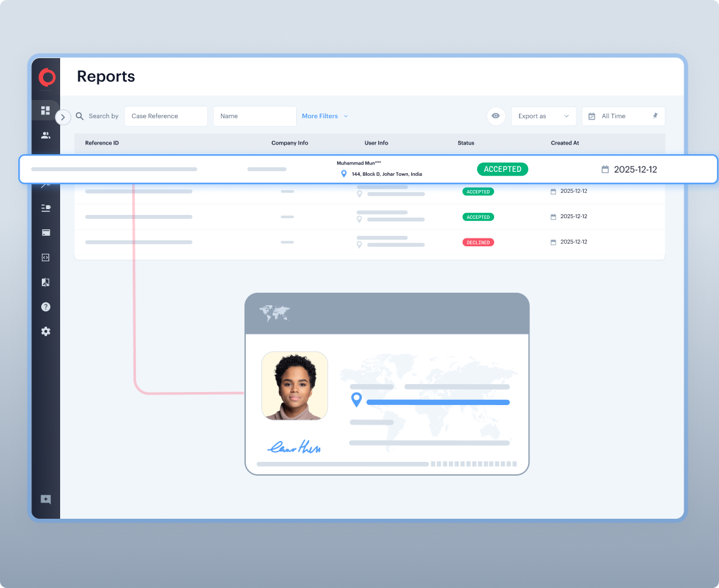Click the compare panels icon in sidebar

pyautogui.click(x=46, y=282)
